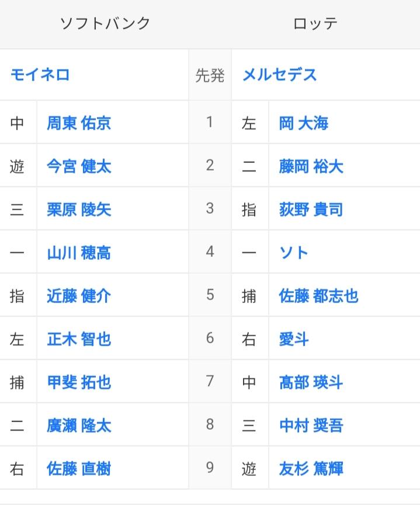Click Lotte cleanup hitter ソト
The image size is (420, 505).
pos(294,252)
